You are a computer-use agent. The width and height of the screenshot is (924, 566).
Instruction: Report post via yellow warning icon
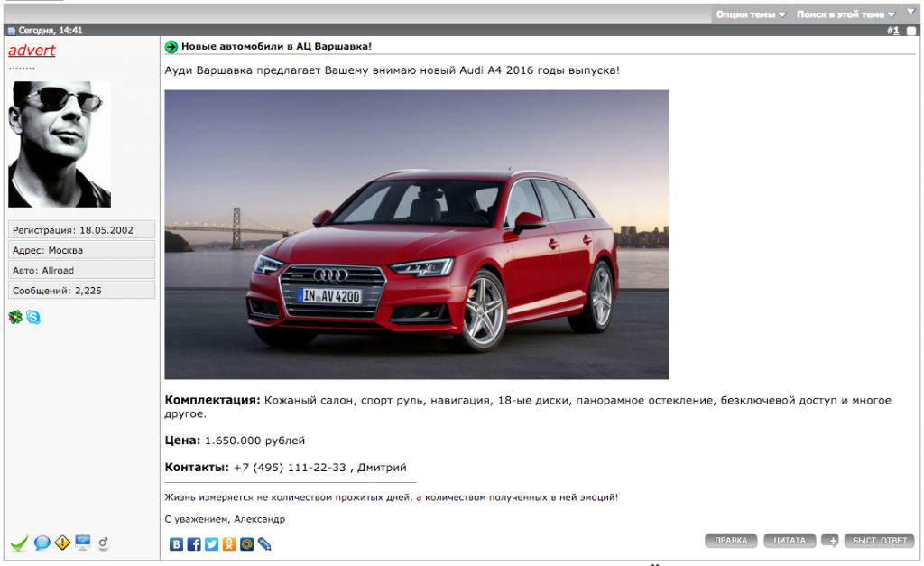pos(62,543)
